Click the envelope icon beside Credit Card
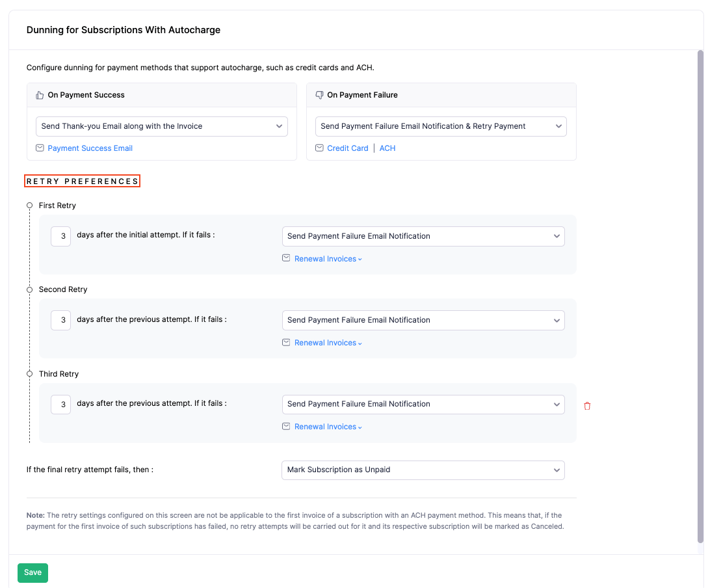708x588 pixels. (319, 148)
